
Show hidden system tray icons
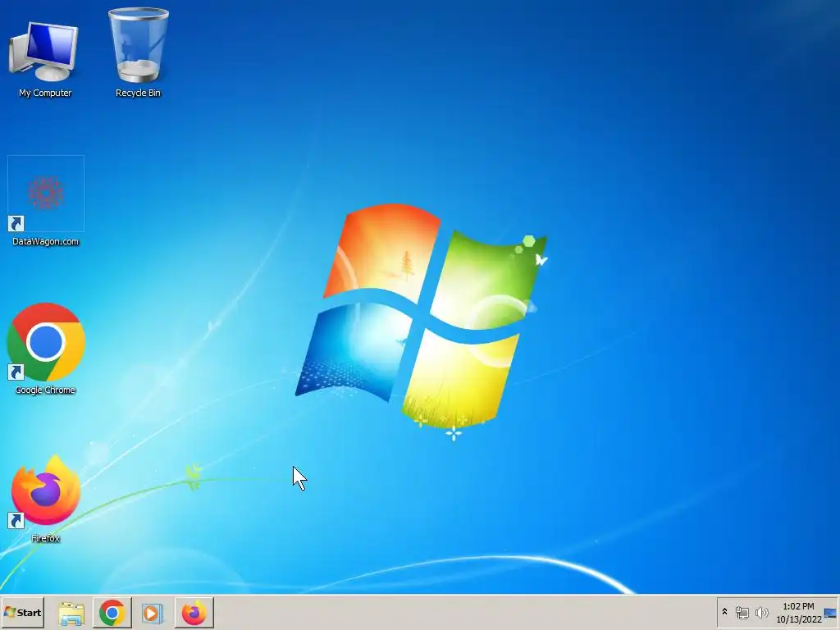coord(725,612)
